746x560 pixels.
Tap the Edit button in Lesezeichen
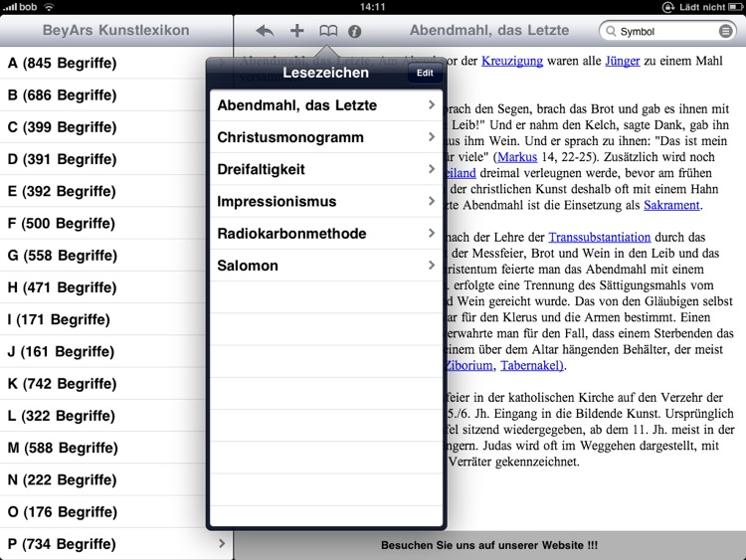coord(425,73)
